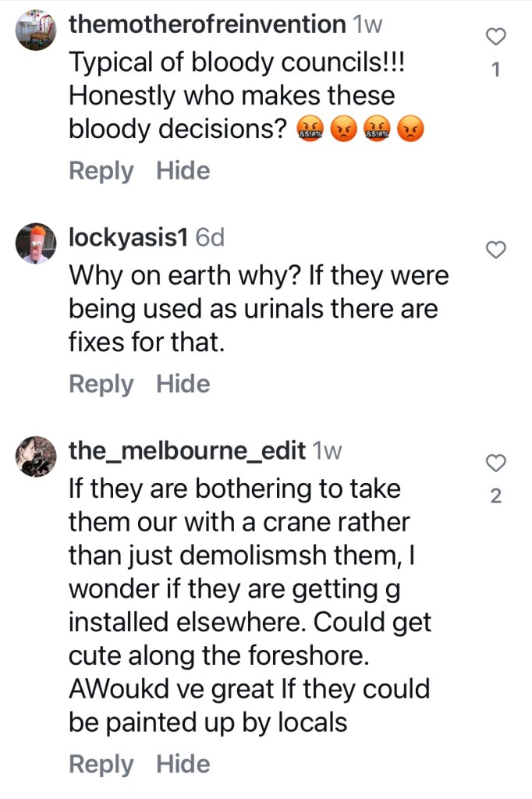The height and width of the screenshot is (799, 532).
Task: Open lockyasis1's profile picture
Action: point(36,243)
